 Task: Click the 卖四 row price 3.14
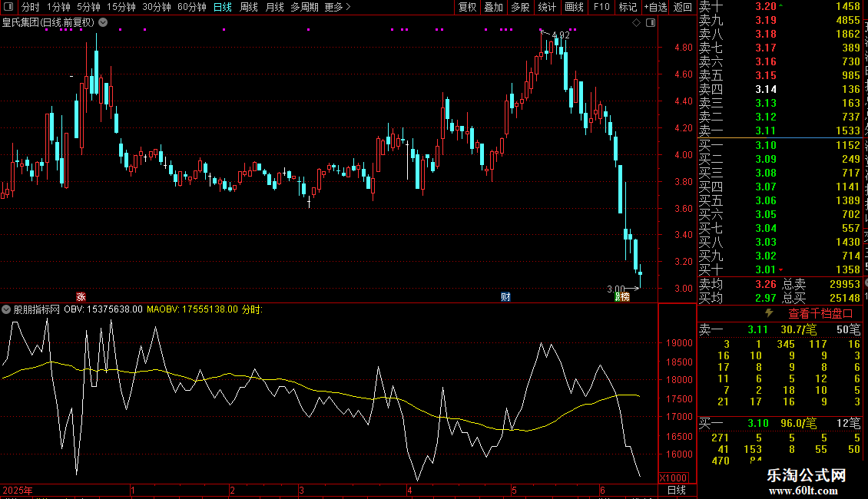[766, 90]
